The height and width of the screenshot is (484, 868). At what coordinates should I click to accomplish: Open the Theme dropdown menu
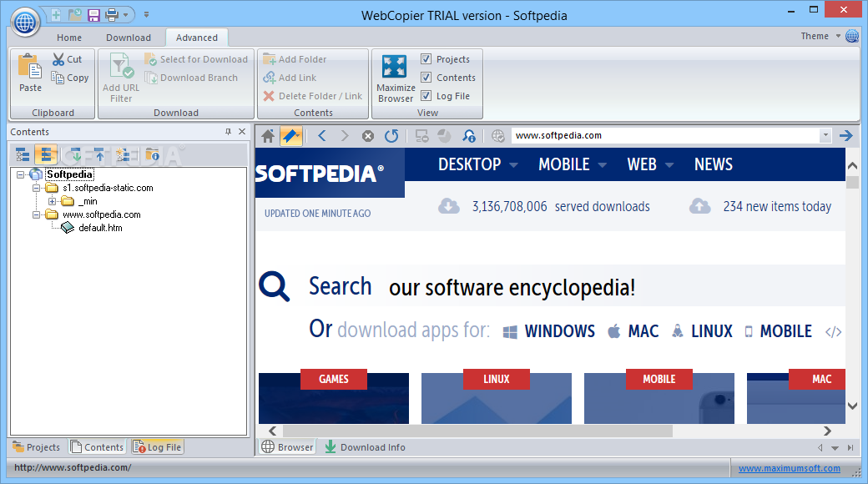point(820,36)
